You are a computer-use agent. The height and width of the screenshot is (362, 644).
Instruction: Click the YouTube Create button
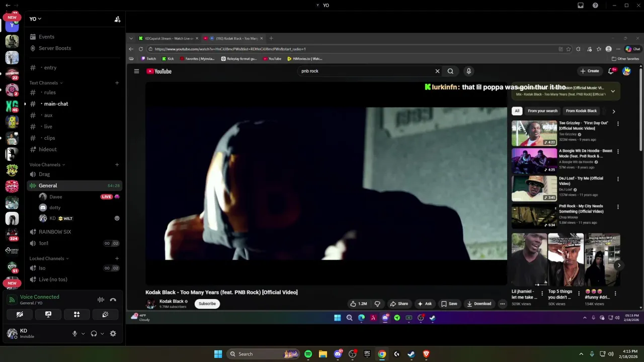coord(590,71)
